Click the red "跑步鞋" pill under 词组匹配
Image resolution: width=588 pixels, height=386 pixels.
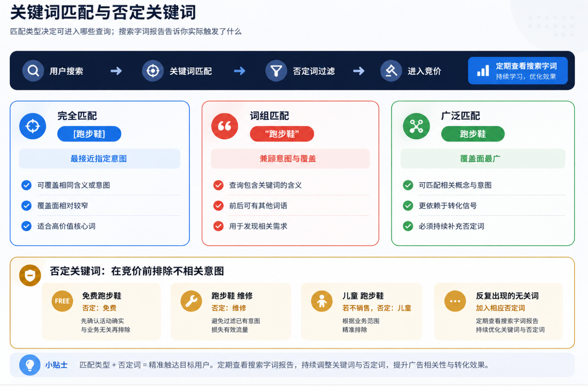tap(282, 134)
